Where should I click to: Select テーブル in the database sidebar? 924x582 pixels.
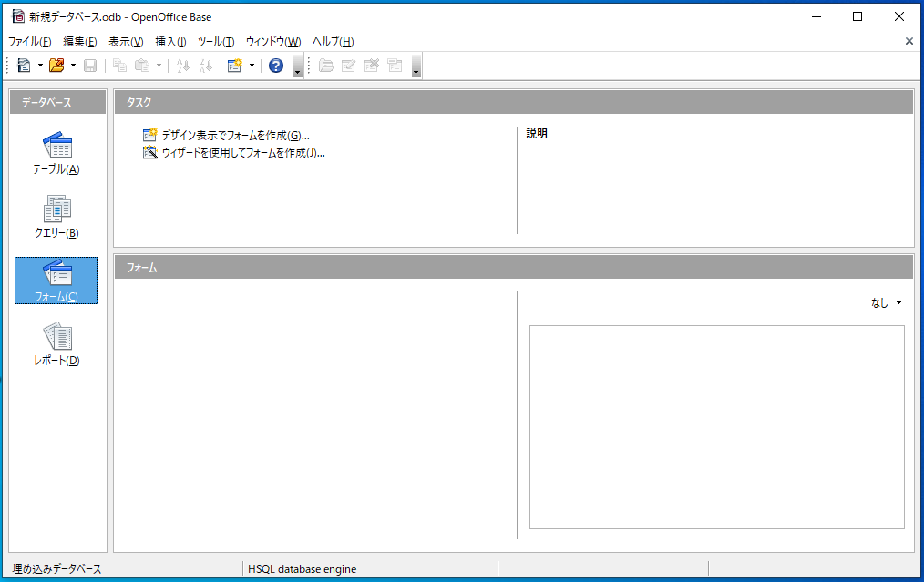[56, 153]
